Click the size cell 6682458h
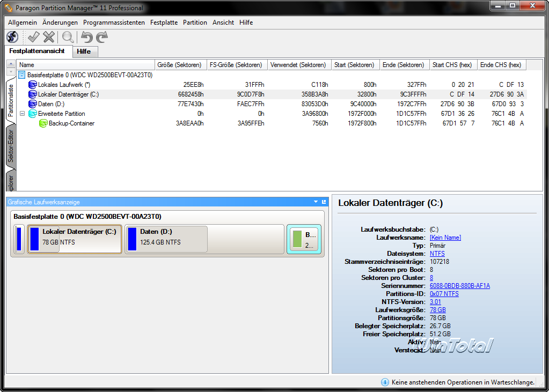The height and width of the screenshot is (392, 549). (191, 94)
